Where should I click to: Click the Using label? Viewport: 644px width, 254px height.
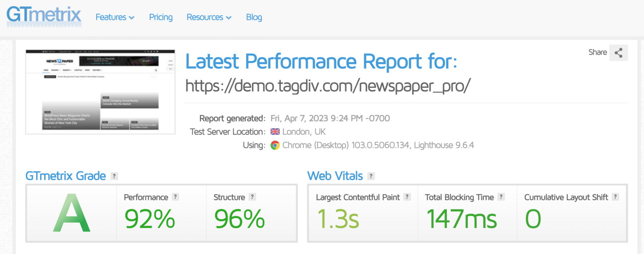254,145
